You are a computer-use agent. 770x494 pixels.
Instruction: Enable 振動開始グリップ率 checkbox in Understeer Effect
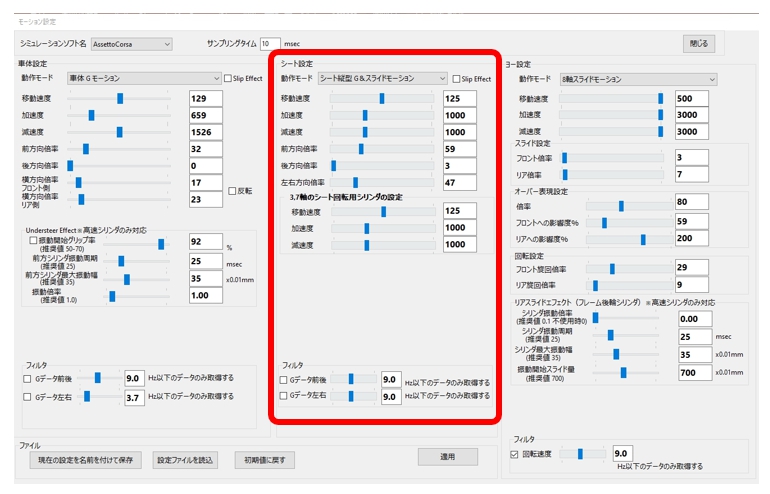(34, 241)
